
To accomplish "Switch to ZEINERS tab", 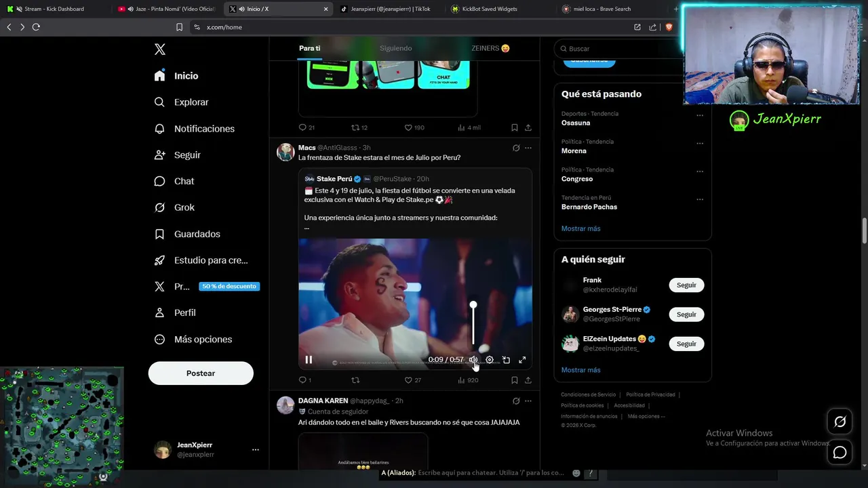I will [490, 48].
